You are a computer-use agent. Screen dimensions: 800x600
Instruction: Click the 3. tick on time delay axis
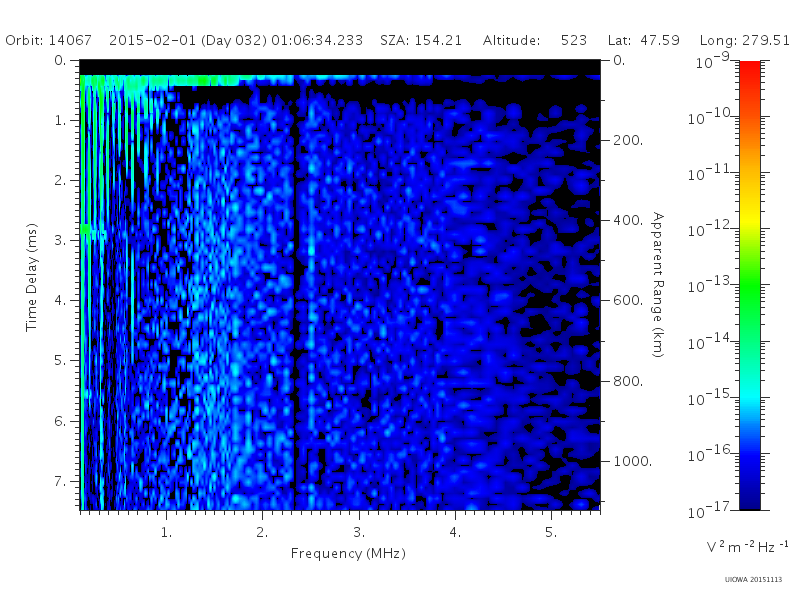[60, 240]
